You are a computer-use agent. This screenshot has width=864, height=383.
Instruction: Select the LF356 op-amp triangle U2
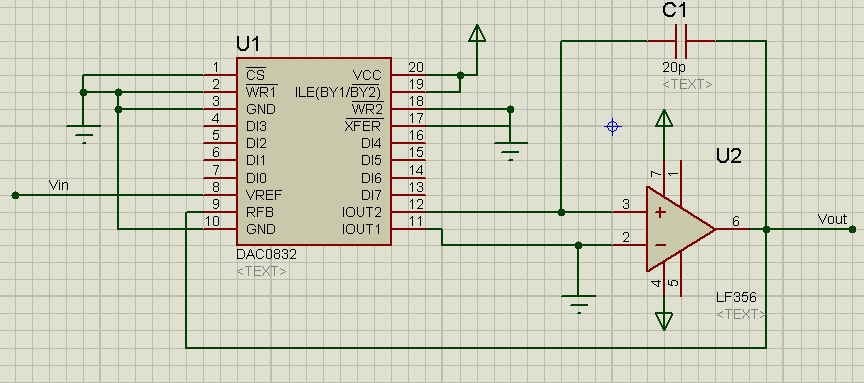click(x=681, y=229)
